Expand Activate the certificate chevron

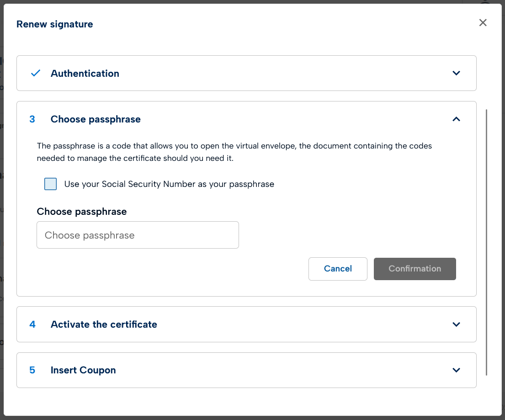456,324
